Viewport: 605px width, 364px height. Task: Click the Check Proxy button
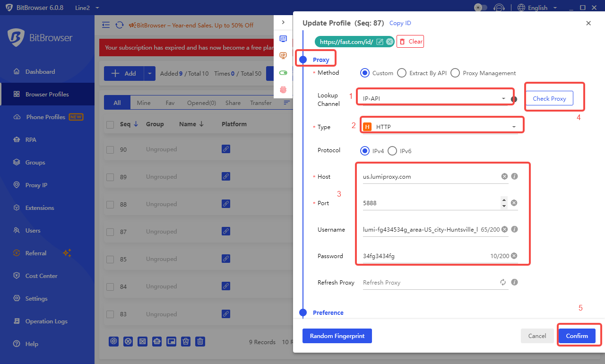click(x=549, y=98)
